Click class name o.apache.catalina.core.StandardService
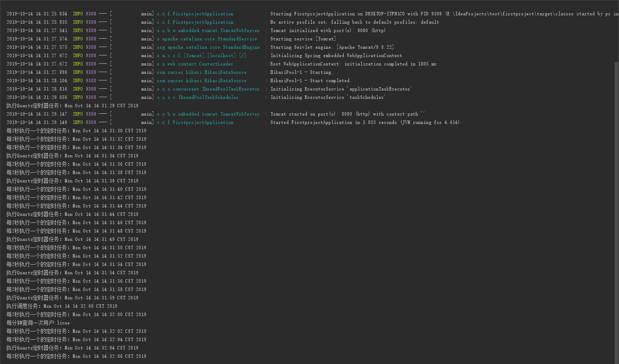The width and height of the screenshot is (619, 364). click(207, 39)
